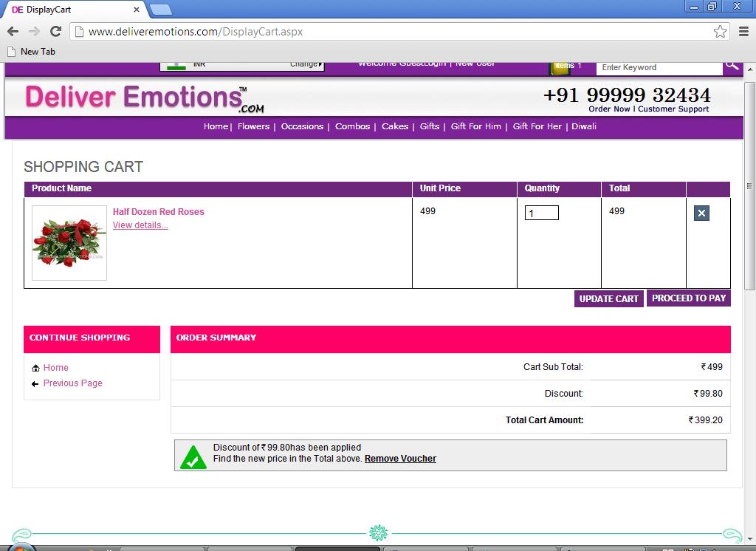Click the Proceed To Pay button
This screenshot has height=551, width=756.
point(689,298)
